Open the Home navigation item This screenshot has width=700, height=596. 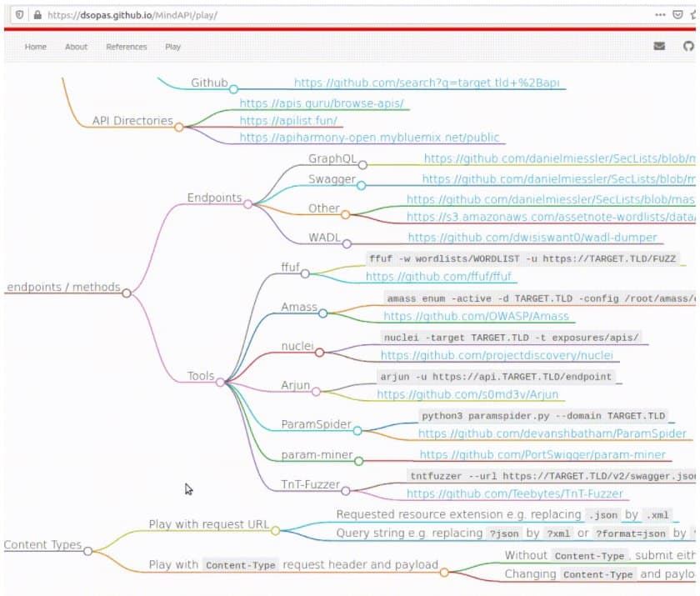[36, 47]
